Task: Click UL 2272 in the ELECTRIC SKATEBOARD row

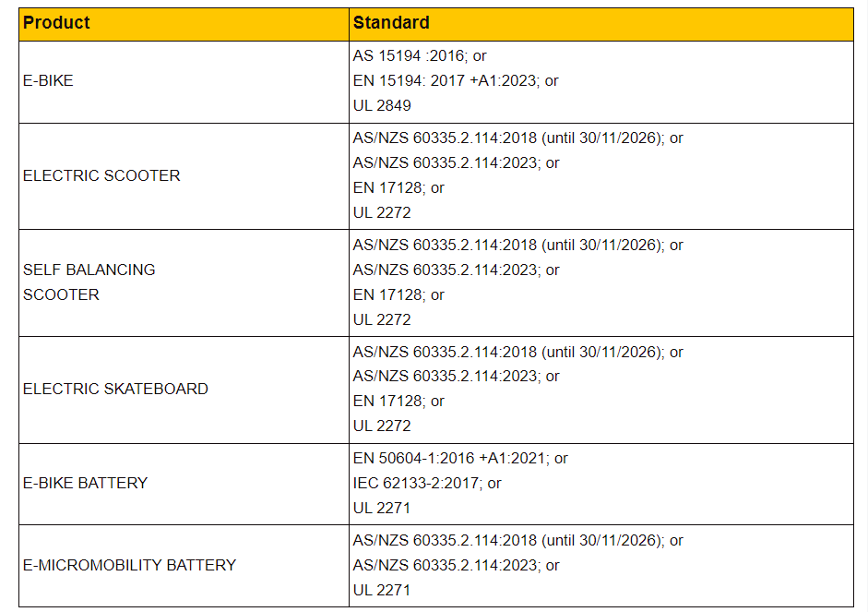Action: (x=382, y=426)
